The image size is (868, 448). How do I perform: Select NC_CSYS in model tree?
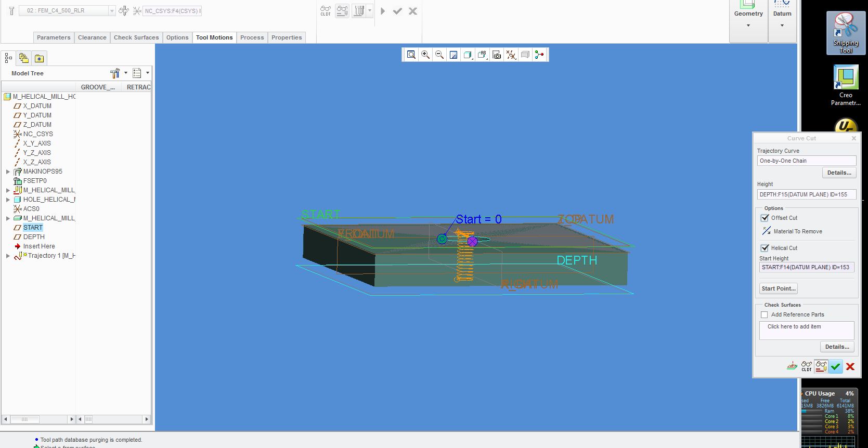pos(38,134)
